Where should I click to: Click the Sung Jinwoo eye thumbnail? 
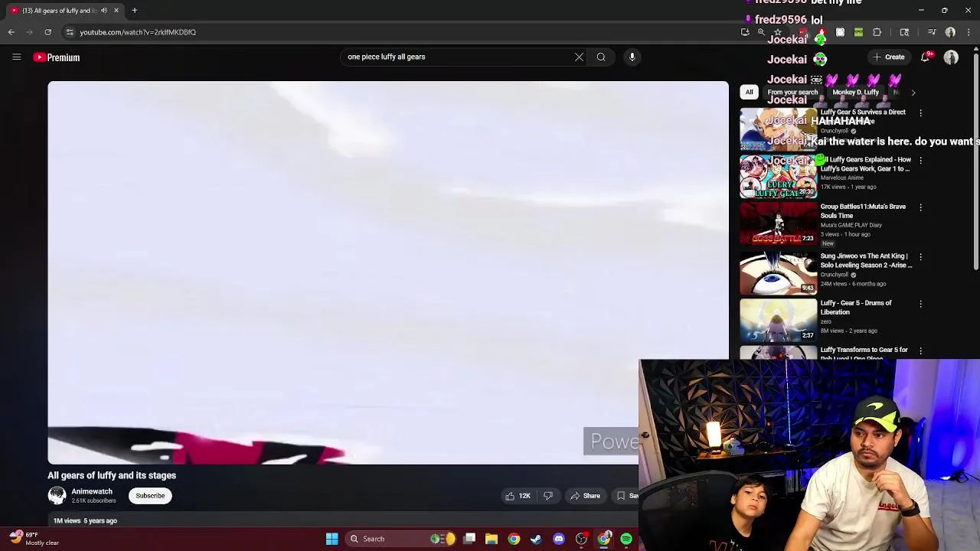click(x=778, y=272)
